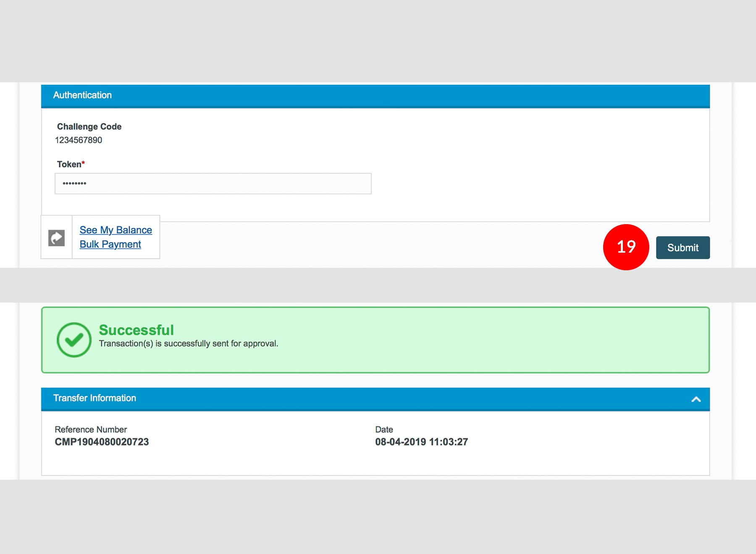Click the Authentication panel header title

tap(82, 95)
